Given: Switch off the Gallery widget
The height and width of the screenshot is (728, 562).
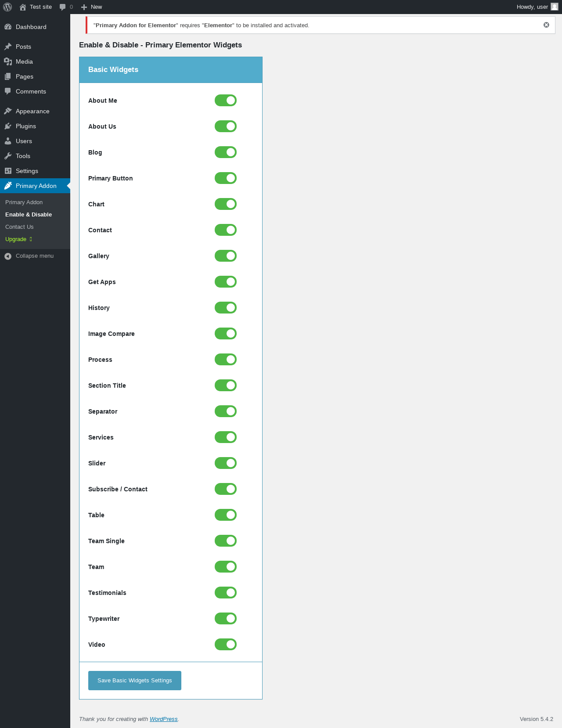Looking at the screenshot, I should (x=226, y=256).
